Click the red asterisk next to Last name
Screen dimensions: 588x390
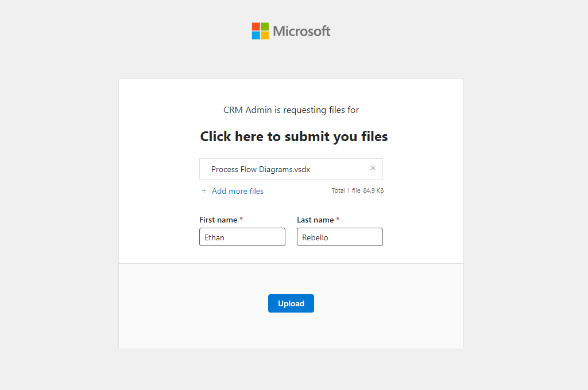pos(338,219)
